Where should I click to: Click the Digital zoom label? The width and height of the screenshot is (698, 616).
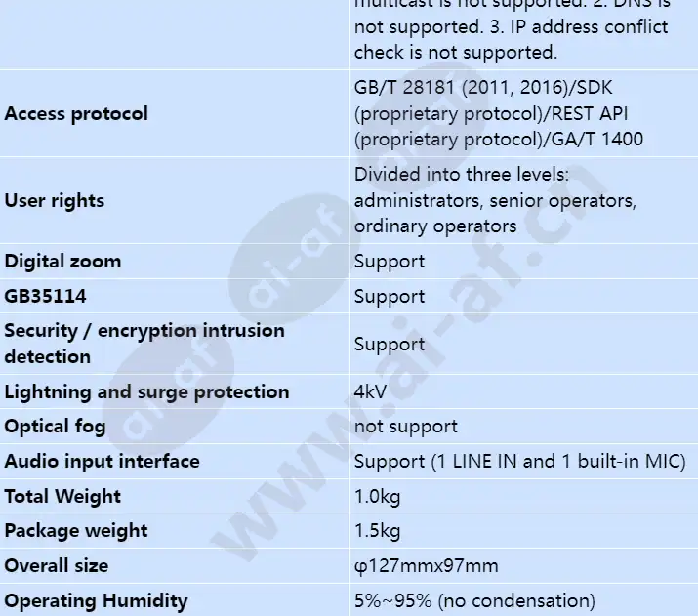tap(62, 262)
